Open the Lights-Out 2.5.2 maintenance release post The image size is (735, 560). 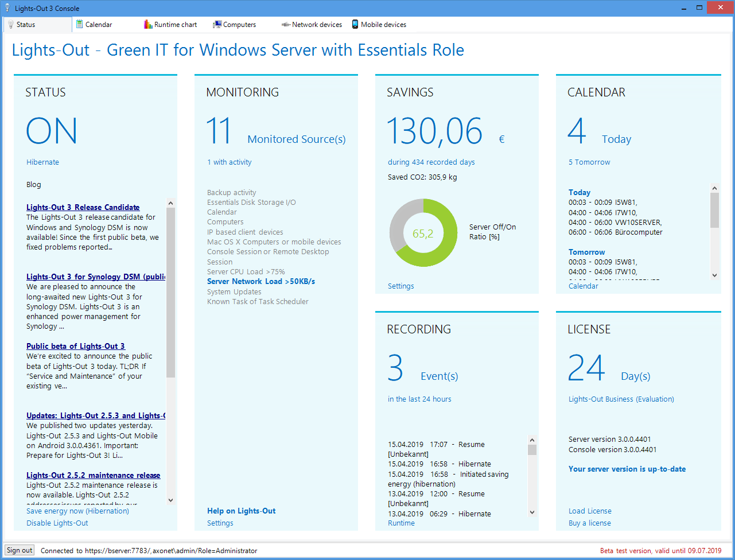pos(93,475)
